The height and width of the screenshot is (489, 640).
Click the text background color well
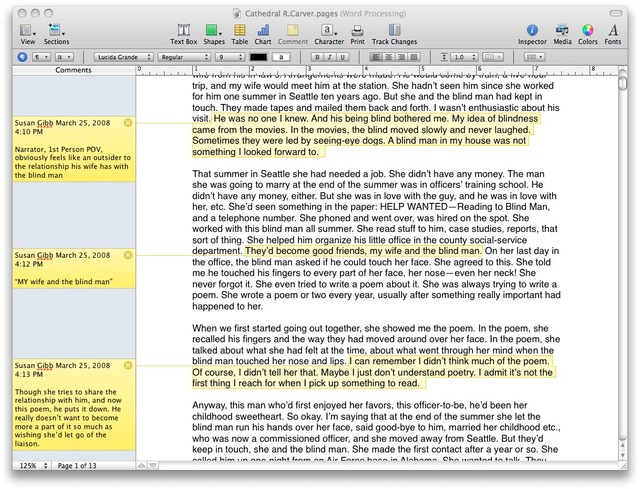(x=281, y=57)
